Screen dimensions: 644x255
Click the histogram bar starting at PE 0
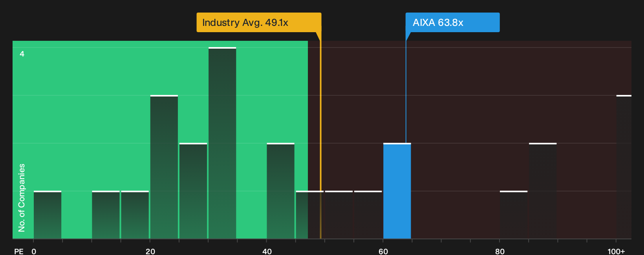[48, 215]
